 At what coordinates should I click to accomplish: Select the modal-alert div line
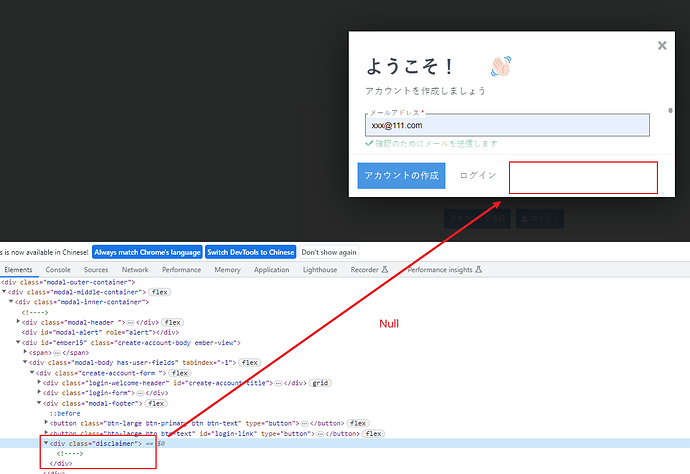100,332
